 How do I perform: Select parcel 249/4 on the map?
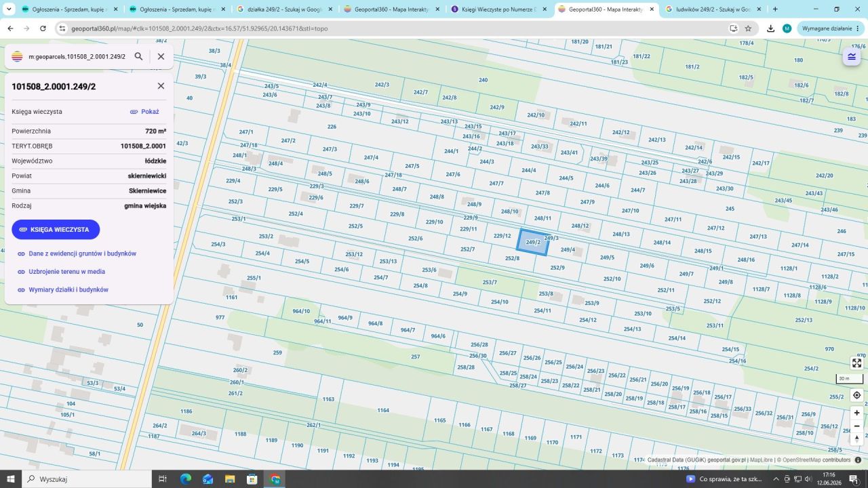coord(568,250)
